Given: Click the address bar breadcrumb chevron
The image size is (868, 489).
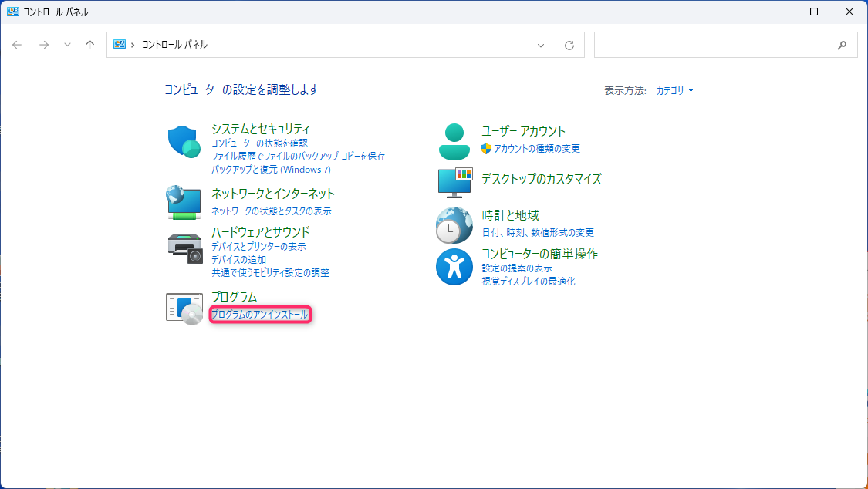Looking at the screenshot, I should (133, 45).
